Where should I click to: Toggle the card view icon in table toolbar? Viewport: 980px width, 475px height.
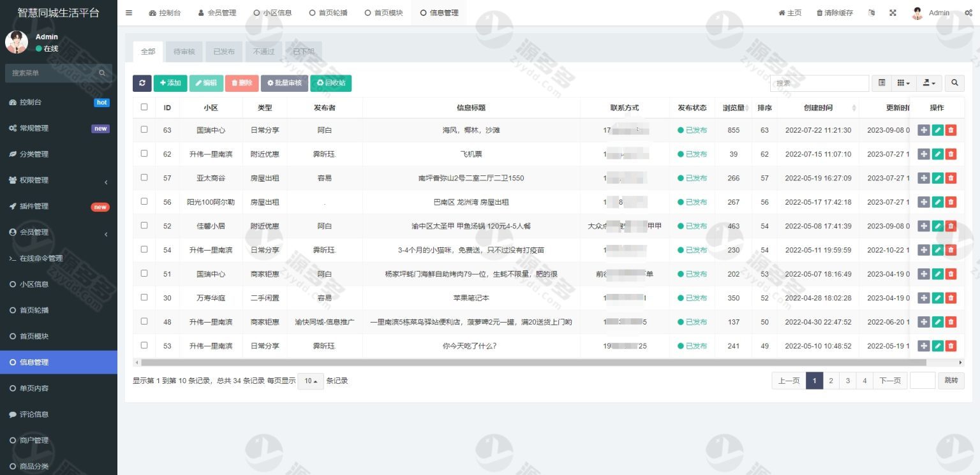tap(881, 83)
